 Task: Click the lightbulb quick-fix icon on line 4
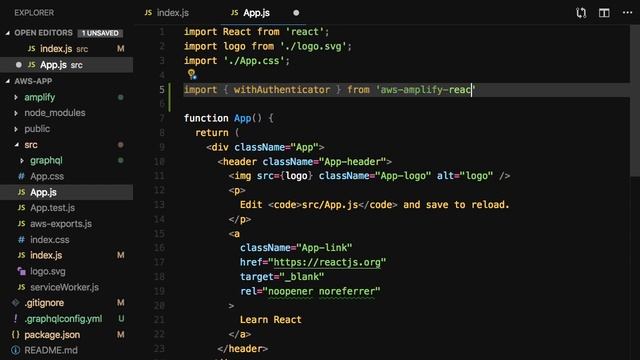coord(191,74)
